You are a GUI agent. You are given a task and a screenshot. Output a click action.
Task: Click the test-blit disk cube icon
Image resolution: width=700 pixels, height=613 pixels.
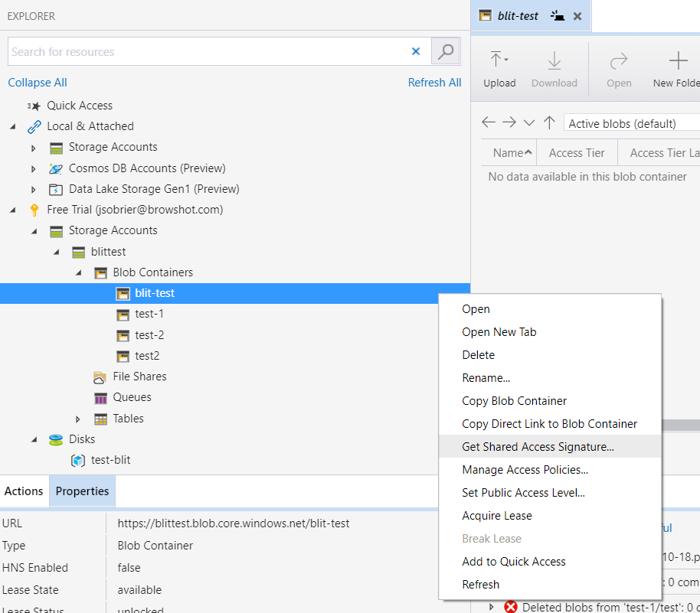tap(78, 461)
